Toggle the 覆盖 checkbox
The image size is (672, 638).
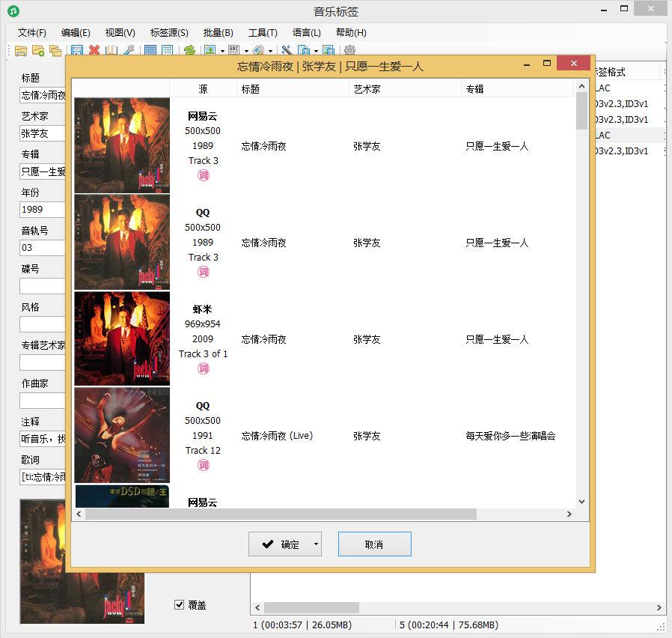tap(179, 605)
